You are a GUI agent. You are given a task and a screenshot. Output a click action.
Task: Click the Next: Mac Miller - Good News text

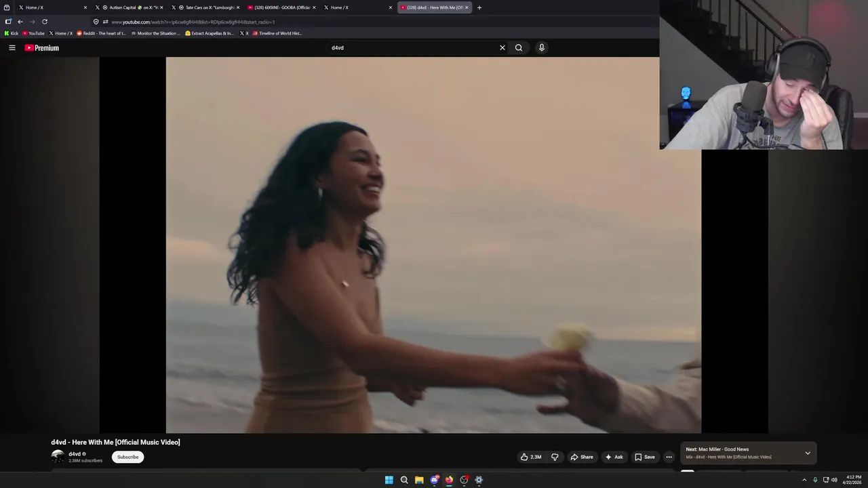(x=717, y=449)
